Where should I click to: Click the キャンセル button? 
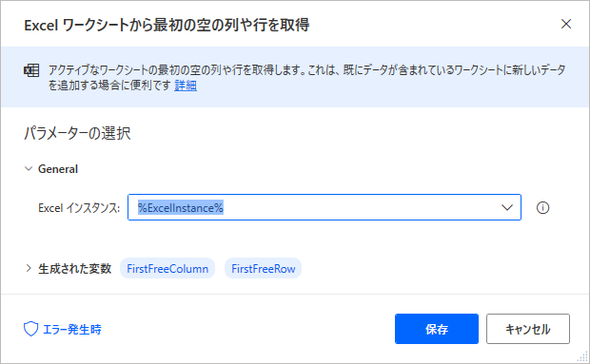coord(528,329)
